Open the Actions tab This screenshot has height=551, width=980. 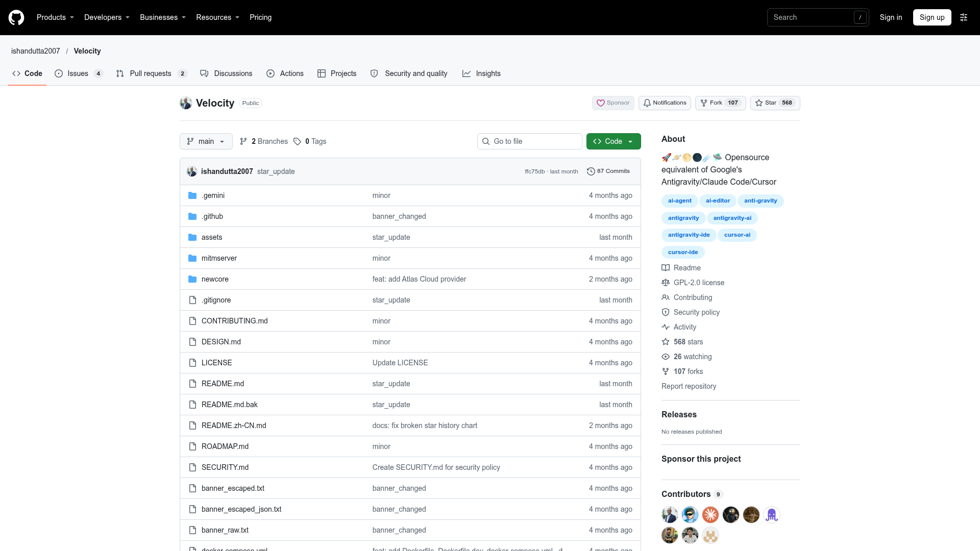click(x=285, y=73)
